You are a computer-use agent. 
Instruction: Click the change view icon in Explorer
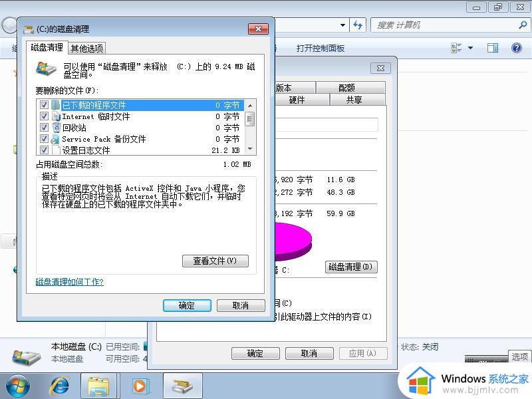pyautogui.click(x=456, y=48)
